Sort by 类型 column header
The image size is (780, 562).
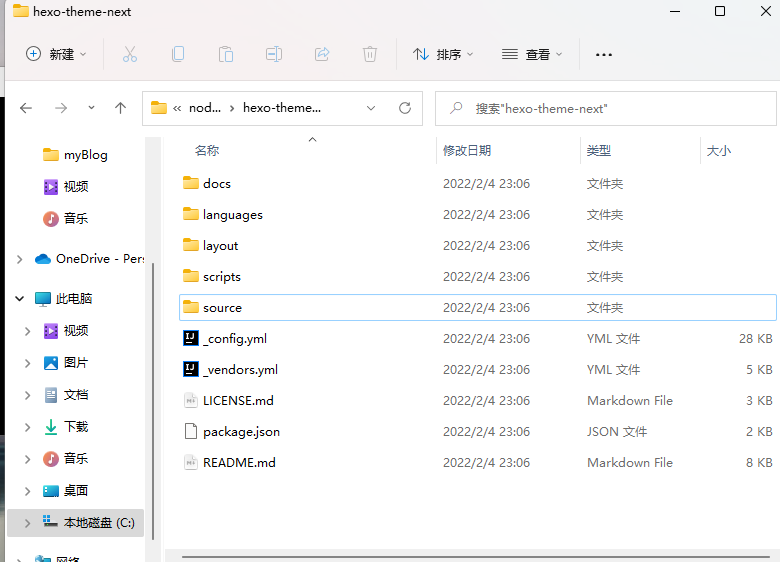pos(598,150)
